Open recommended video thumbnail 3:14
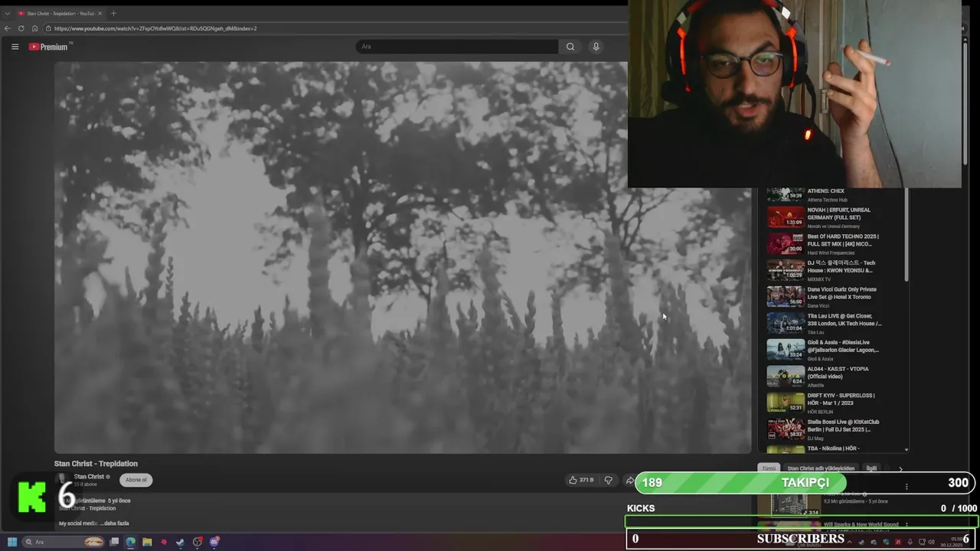The height and width of the screenshot is (551, 980). 789,504
